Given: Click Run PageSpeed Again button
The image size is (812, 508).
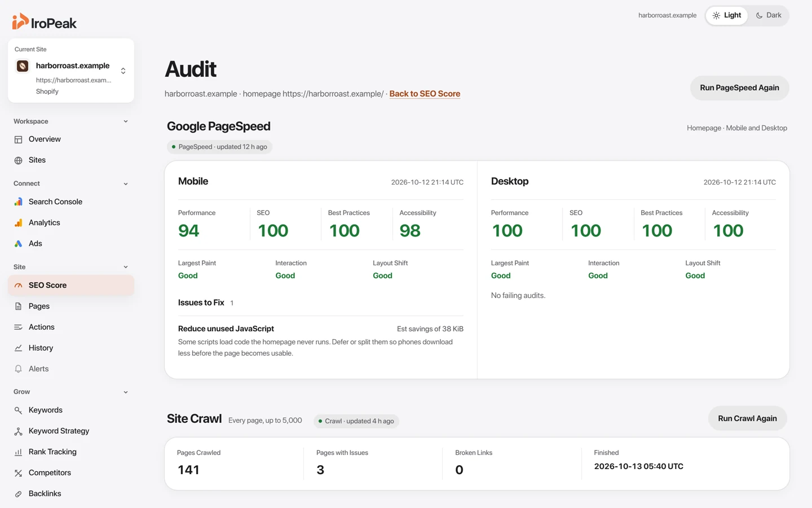Looking at the screenshot, I should tap(739, 88).
